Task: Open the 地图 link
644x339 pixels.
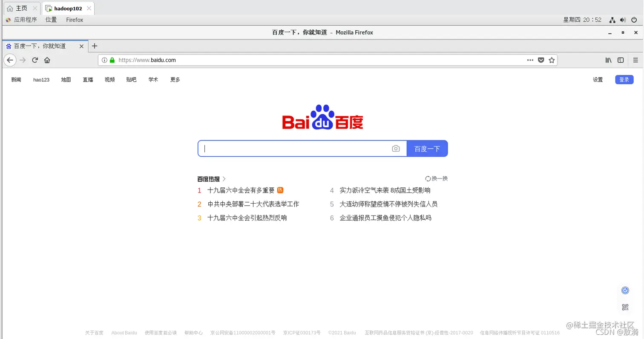Action: pos(66,80)
